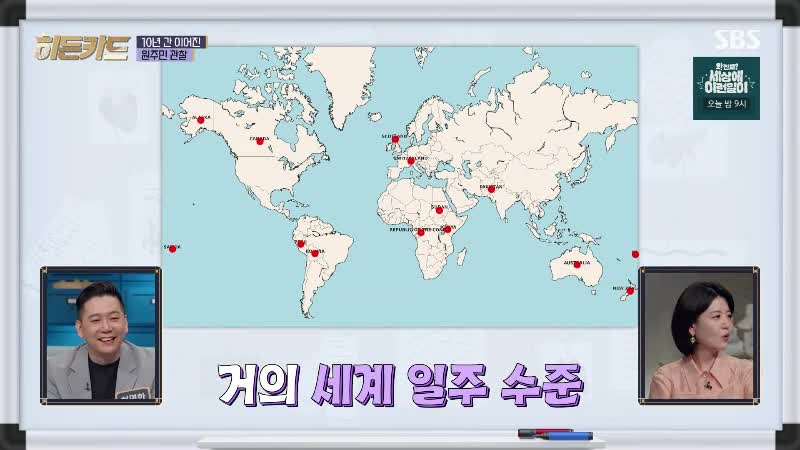The image size is (800, 450).
Task: Click the red marker on Canada
Action: tap(260, 141)
